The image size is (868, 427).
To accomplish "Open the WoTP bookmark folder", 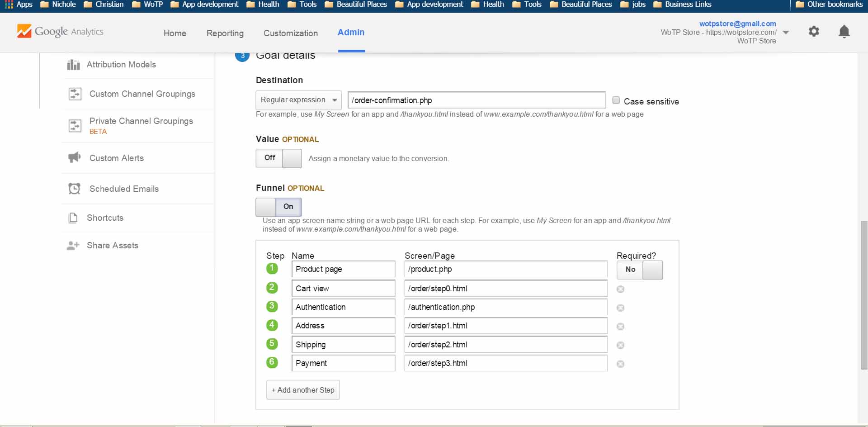I will 147,4.
